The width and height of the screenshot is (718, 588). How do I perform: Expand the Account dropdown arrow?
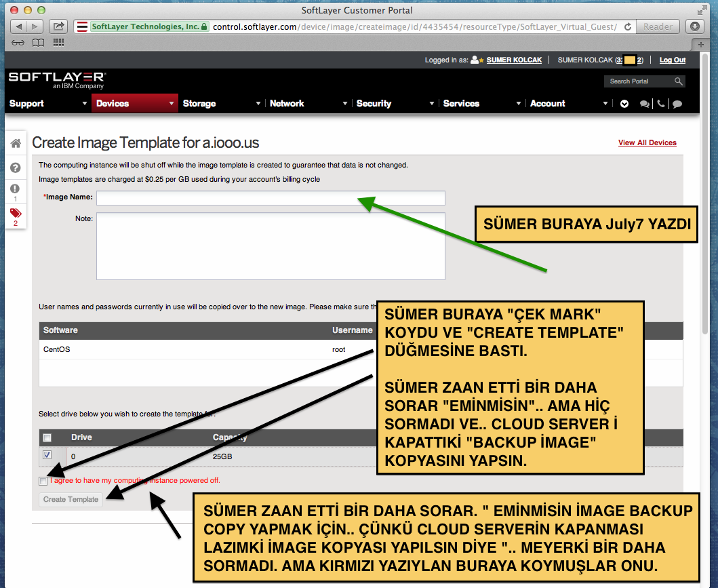(x=605, y=104)
